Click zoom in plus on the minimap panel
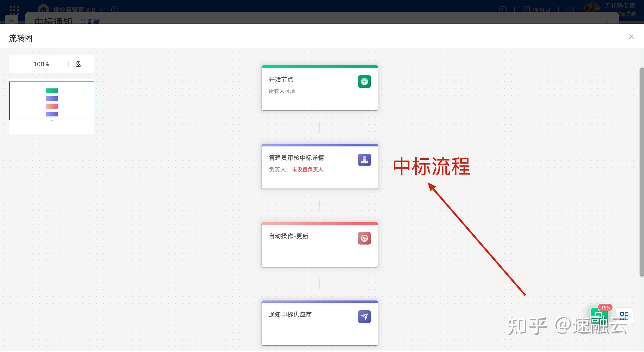The image size is (644, 352). [x=24, y=64]
